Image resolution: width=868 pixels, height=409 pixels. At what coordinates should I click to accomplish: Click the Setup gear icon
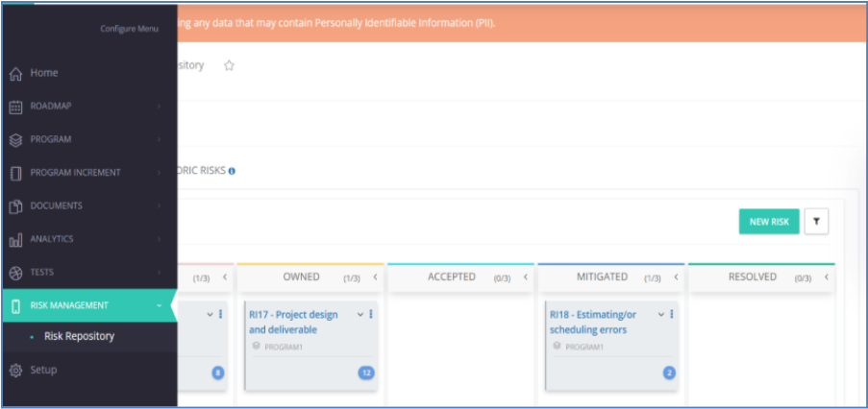pos(16,370)
